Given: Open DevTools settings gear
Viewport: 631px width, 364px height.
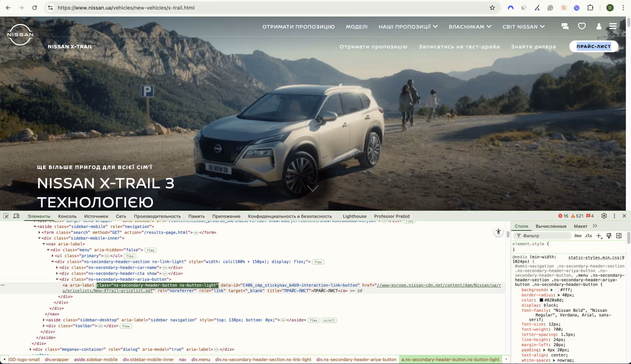Looking at the screenshot, I should click(x=604, y=216).
